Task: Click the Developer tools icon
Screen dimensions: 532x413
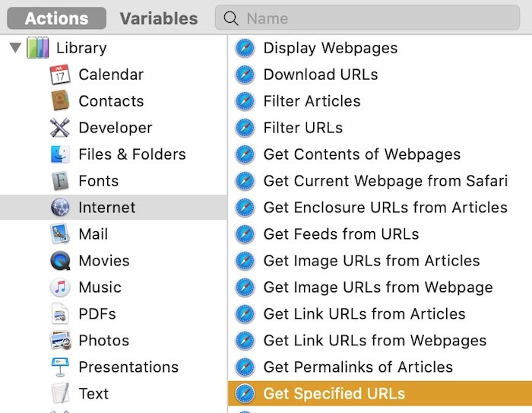Action: 60,128
